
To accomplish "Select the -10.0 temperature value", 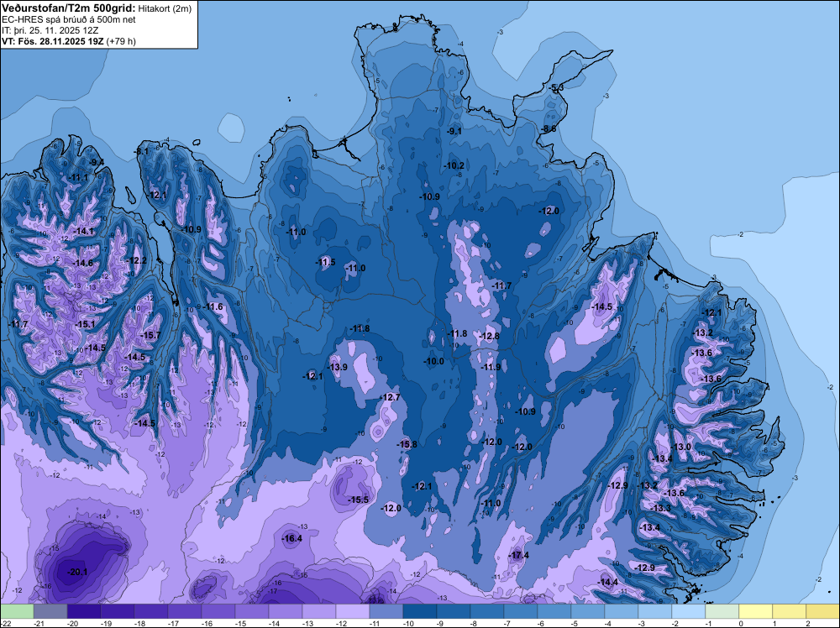I will click(x=434, y=361).
